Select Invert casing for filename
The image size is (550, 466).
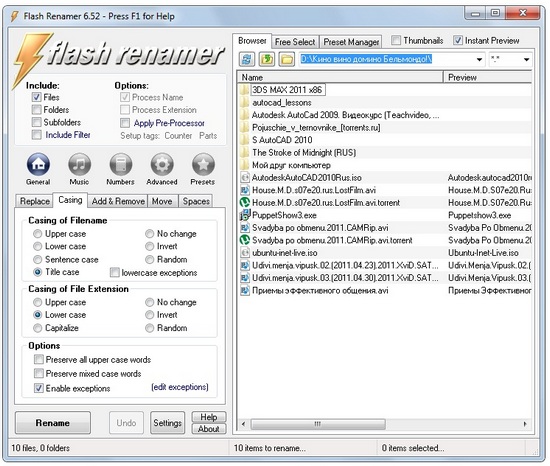[149, 246]
